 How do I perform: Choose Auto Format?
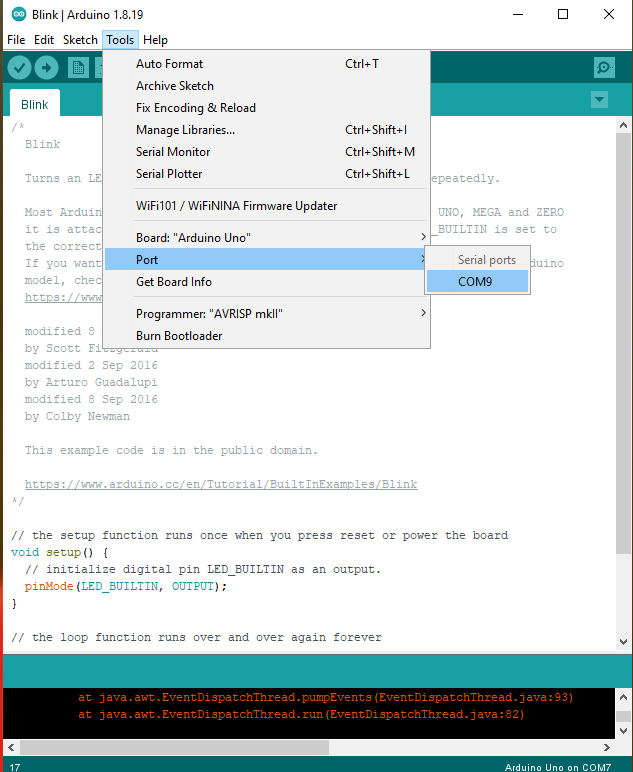pyautogui.click(x=267, y=64)
